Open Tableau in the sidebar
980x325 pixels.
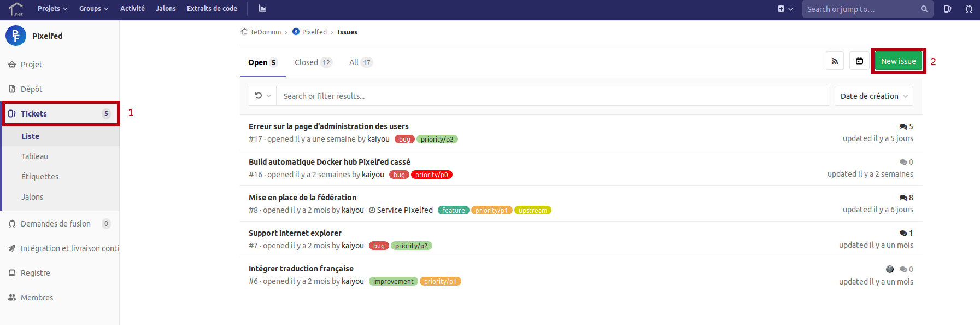click(x=34, y=156)
